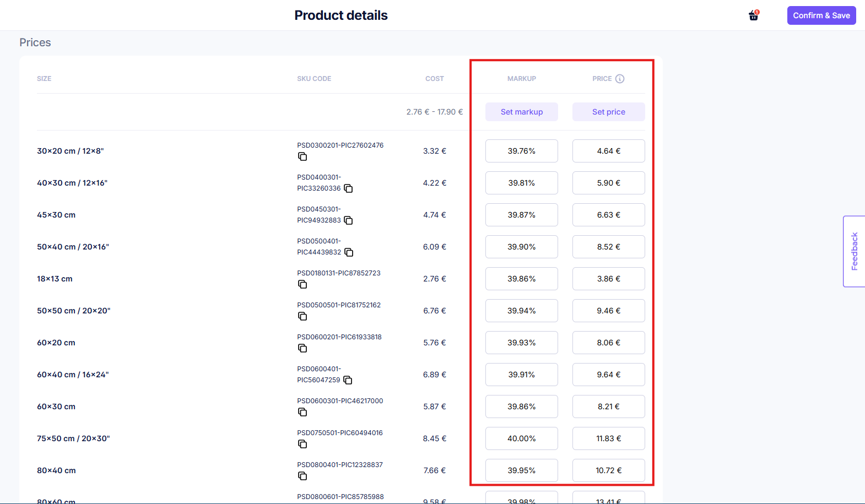Select size label 18×13 cm
Image resolution: width=865 pixels, height=504 pixels.
(55, 279)
